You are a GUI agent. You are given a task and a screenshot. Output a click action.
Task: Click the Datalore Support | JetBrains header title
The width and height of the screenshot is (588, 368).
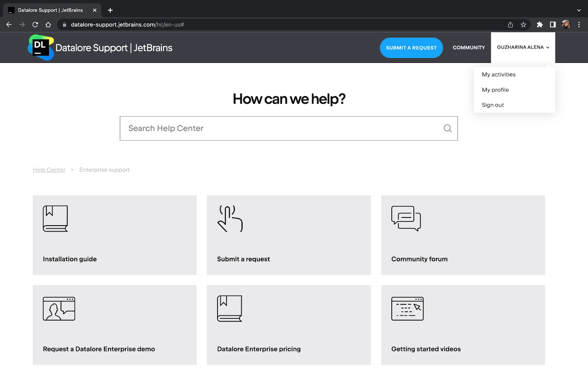[x=114, y=48]
